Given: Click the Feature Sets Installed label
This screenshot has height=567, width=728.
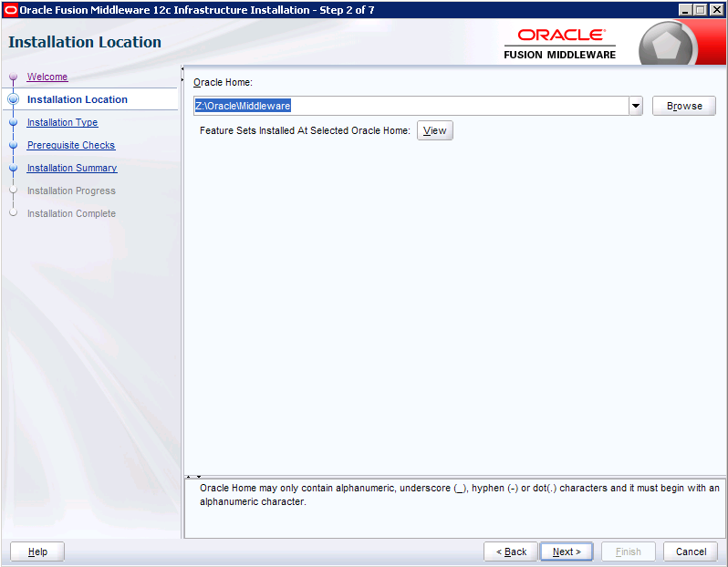Looking at the screenshot, I should coord(305,130).
